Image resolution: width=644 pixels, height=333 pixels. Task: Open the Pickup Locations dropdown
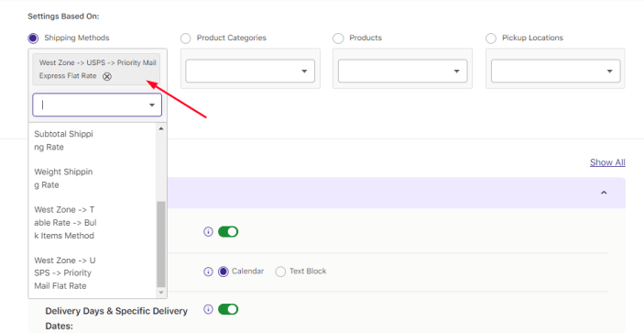pos(556,72)
